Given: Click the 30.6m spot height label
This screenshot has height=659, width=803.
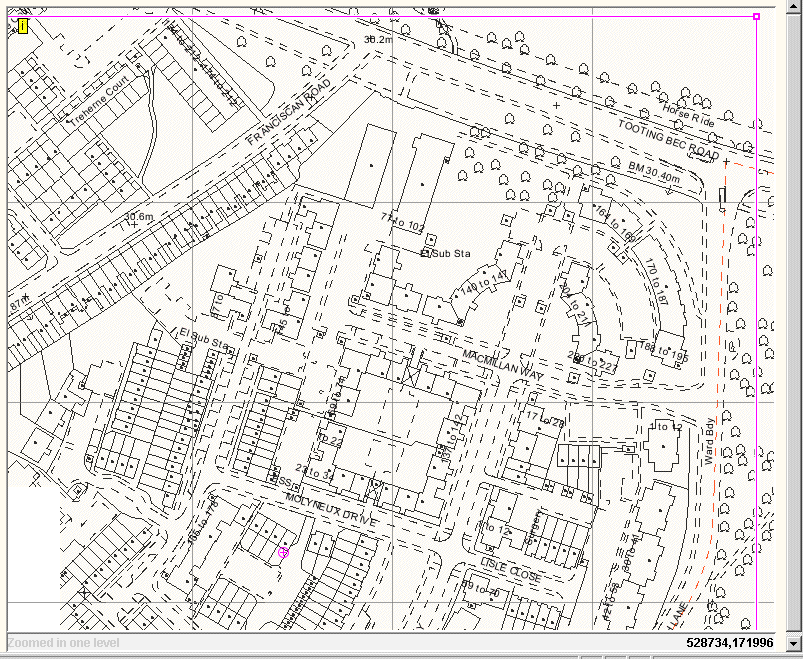Looking at the screenshot, I should tap(139, 217).
